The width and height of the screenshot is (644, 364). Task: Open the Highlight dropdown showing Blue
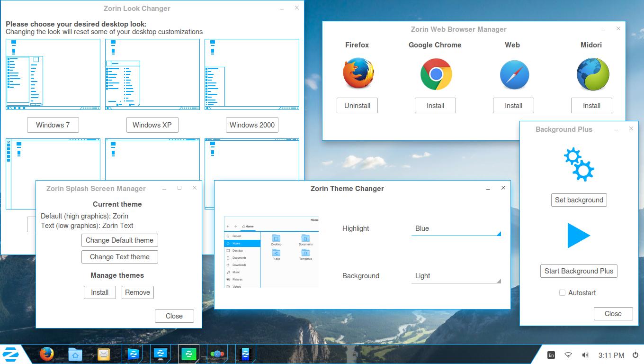[456, 228]
